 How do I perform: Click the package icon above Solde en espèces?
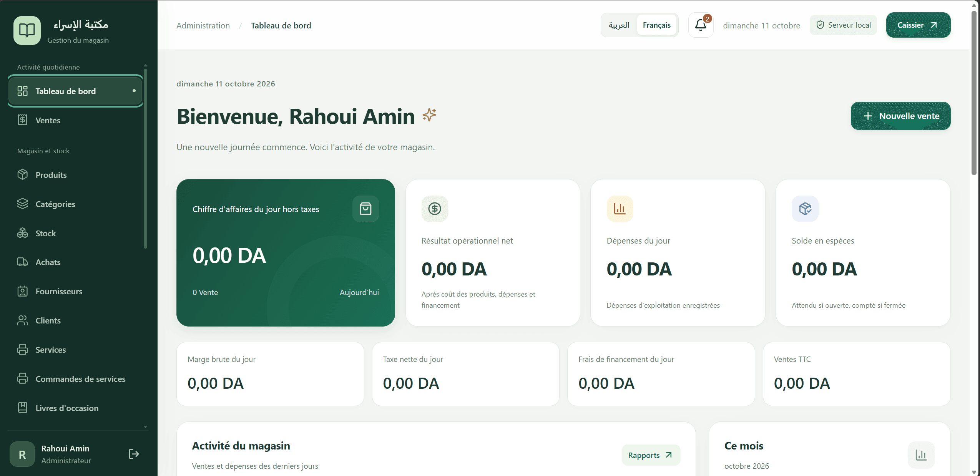tap(805, 209)
